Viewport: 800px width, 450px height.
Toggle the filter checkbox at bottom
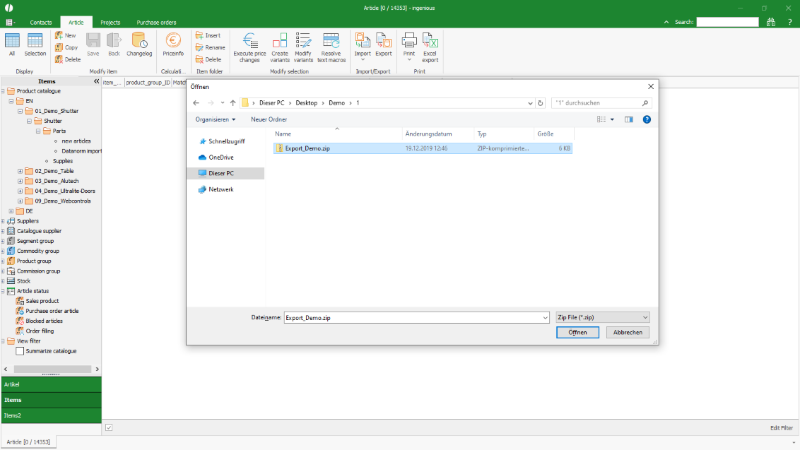(x=109, y=428)
